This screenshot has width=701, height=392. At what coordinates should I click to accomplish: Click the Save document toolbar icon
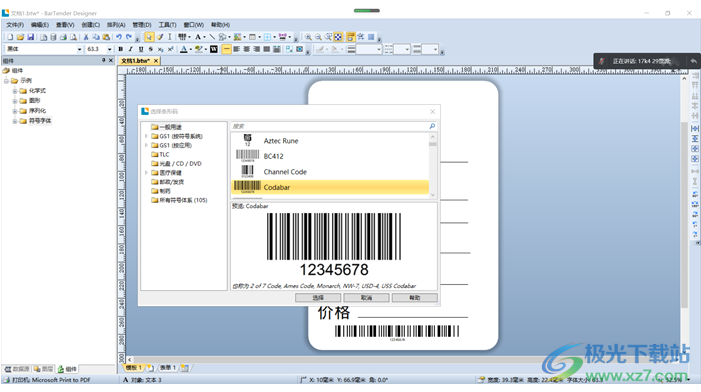30,37
